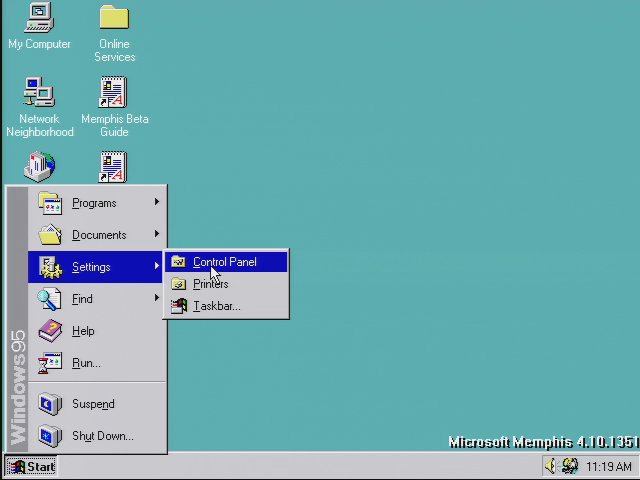The height and width of the screenshot is (480, 640).
Task: Expand the Documents submenu arrow
Action: 157,233
